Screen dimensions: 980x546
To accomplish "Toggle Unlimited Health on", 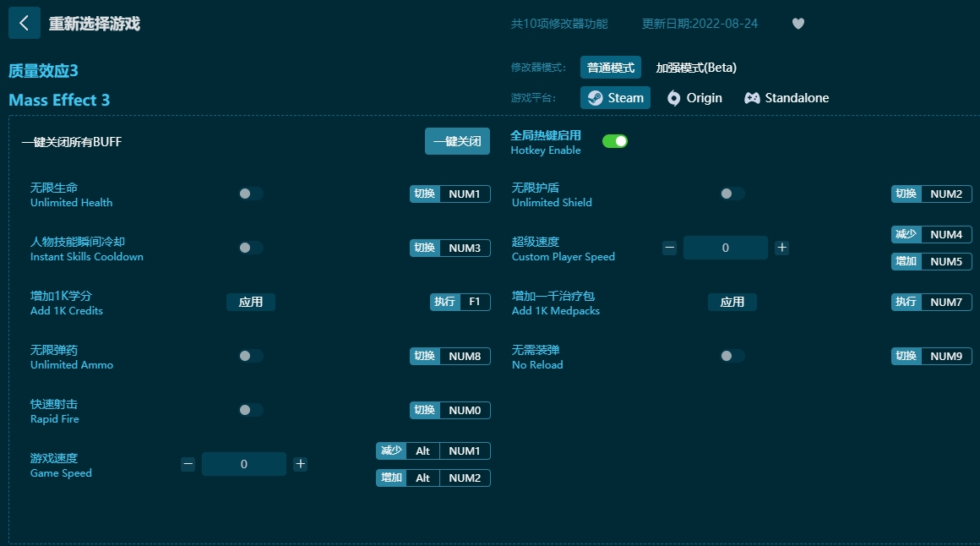I will click(250, 194).
